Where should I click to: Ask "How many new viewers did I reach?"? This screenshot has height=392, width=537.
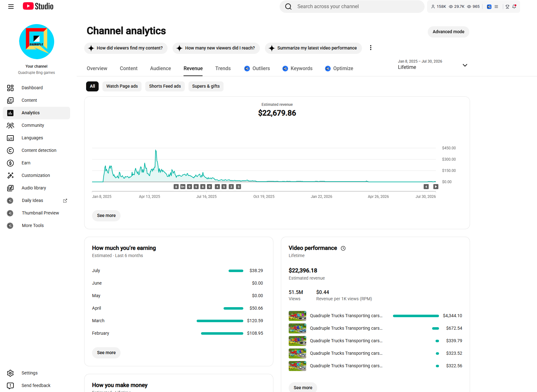pyautogui.click(x=216, y=48)
